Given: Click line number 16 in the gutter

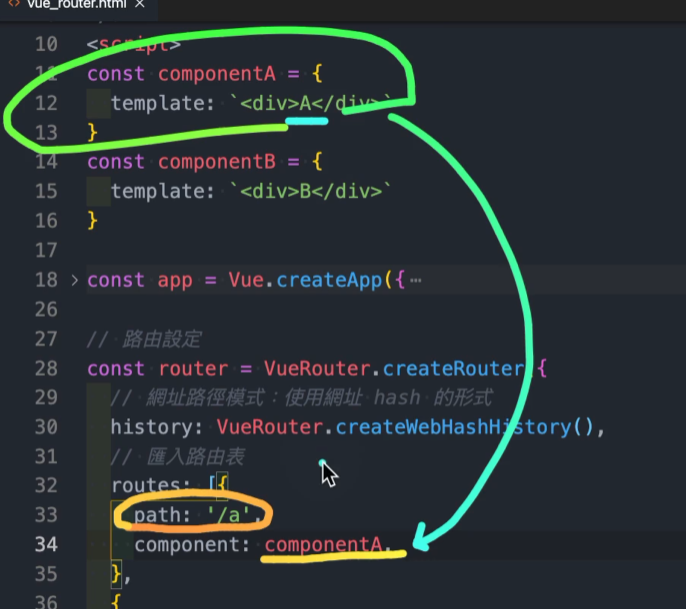Looking at the screenshot, I should click(46, 220).
